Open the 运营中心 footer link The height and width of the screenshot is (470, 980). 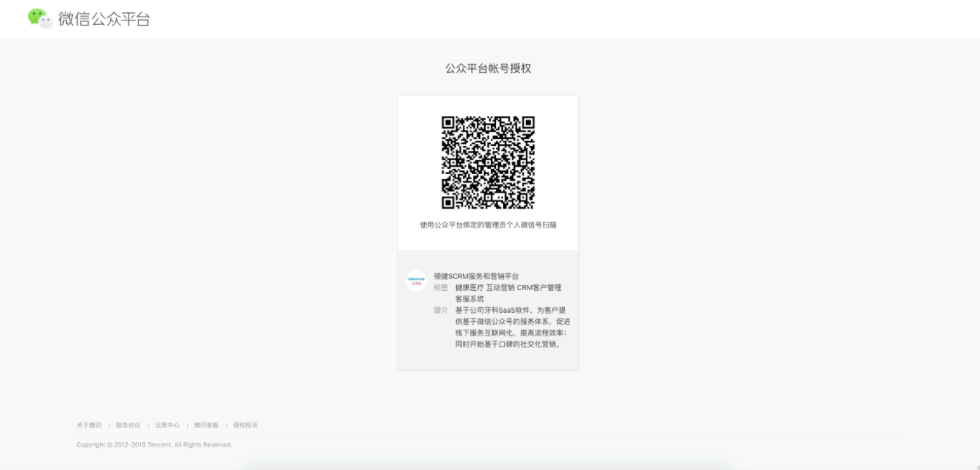tap(167, 425)
